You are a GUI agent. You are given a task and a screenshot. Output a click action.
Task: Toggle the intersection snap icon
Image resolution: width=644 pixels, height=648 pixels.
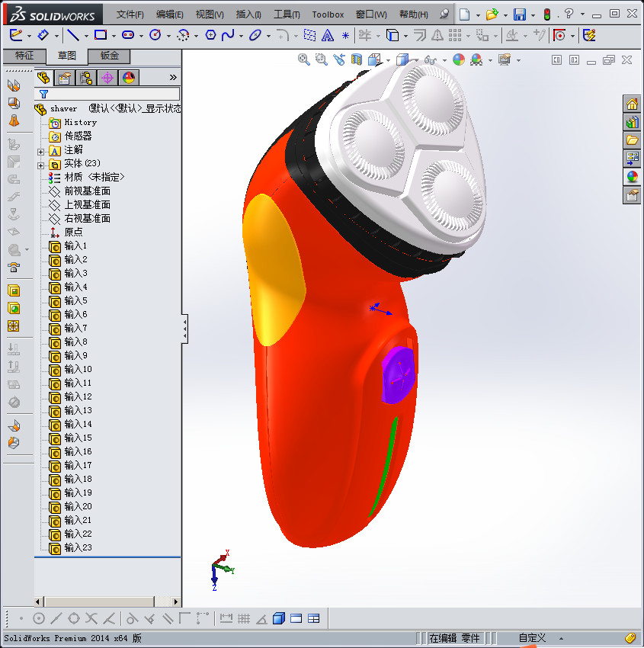coord(91,619)
